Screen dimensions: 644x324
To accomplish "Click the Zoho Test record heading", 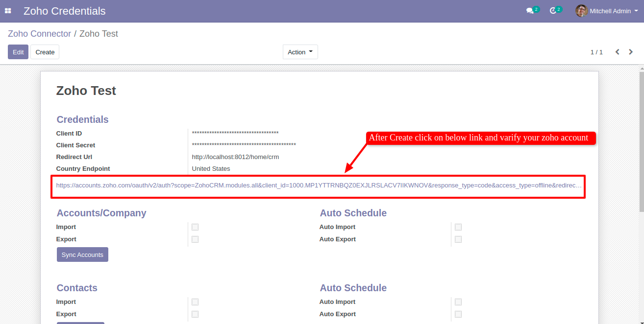I will 86,91.
